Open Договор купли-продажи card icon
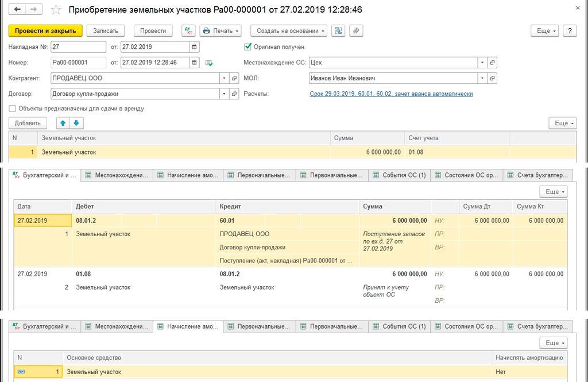This screenshot has width=588, height=382. [x=234, y=94]
